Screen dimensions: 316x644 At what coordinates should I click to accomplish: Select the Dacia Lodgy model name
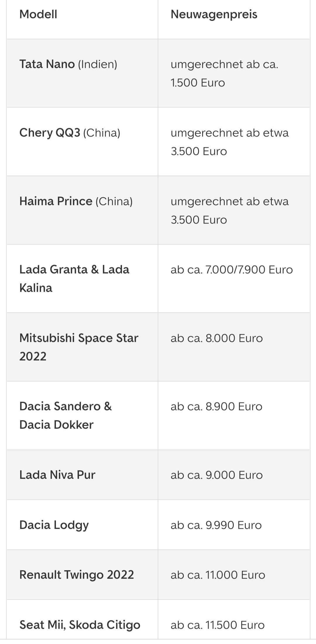tap(54, 525)
